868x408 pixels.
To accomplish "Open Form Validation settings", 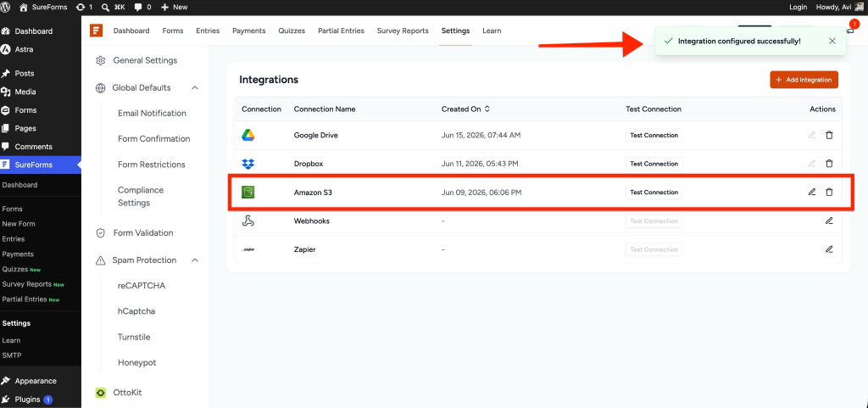I will (142, 233).
